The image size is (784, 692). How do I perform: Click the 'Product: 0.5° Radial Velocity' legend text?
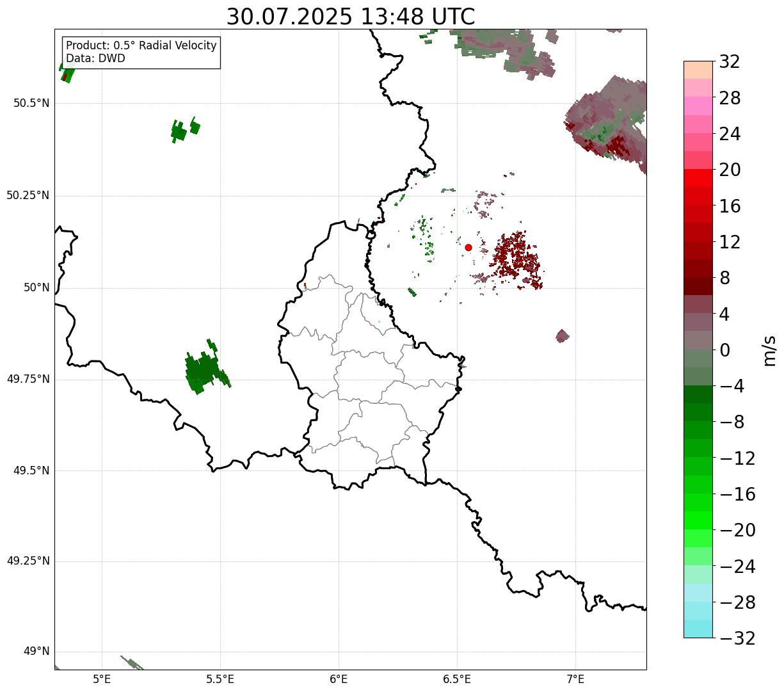point(141,46)
